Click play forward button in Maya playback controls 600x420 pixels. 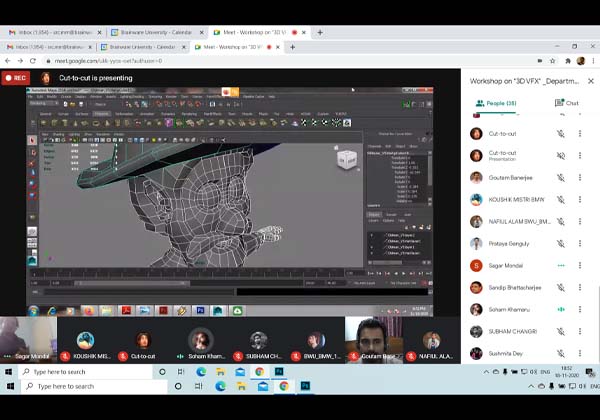click(x=403, y=273)
